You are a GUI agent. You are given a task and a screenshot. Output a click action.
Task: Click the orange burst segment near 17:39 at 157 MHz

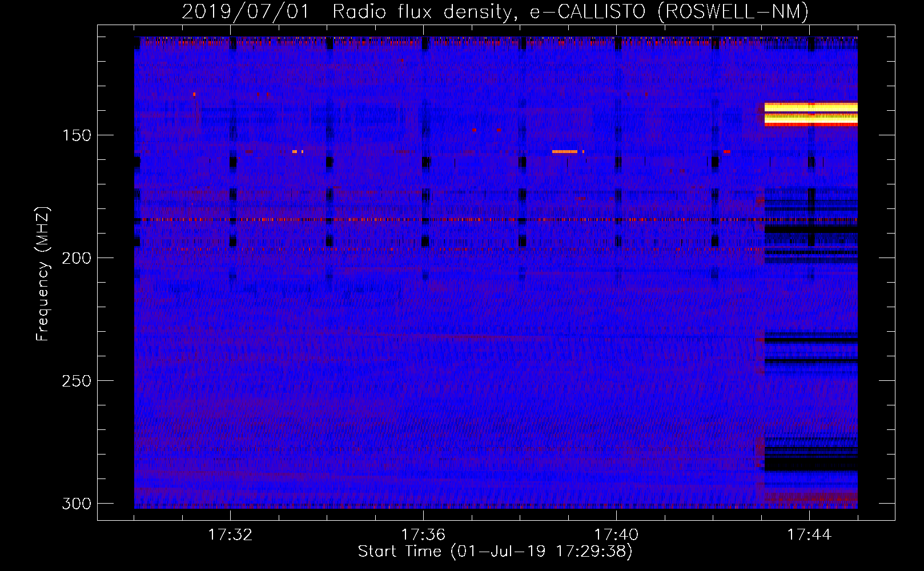(x=565, y=152)
